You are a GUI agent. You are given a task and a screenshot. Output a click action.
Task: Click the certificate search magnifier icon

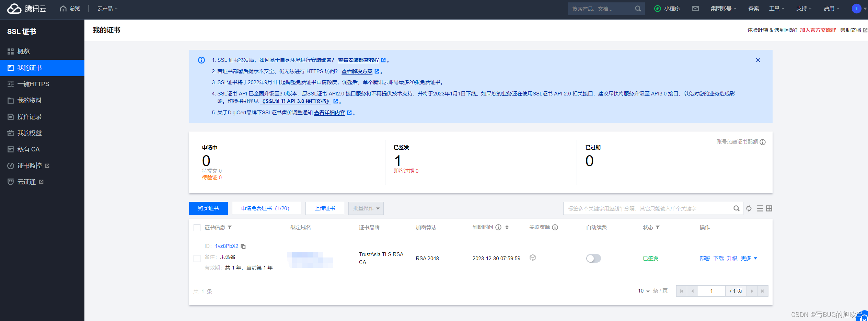736,208
